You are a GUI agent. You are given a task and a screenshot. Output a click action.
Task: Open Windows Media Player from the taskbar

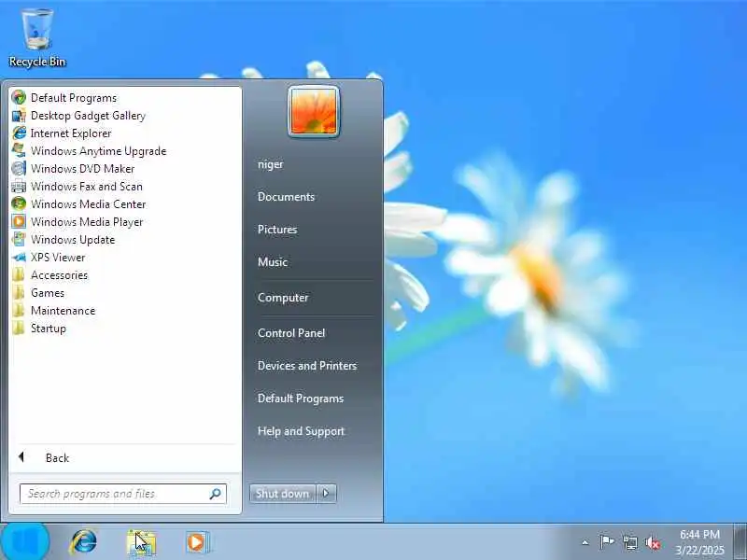click(198, 542)
